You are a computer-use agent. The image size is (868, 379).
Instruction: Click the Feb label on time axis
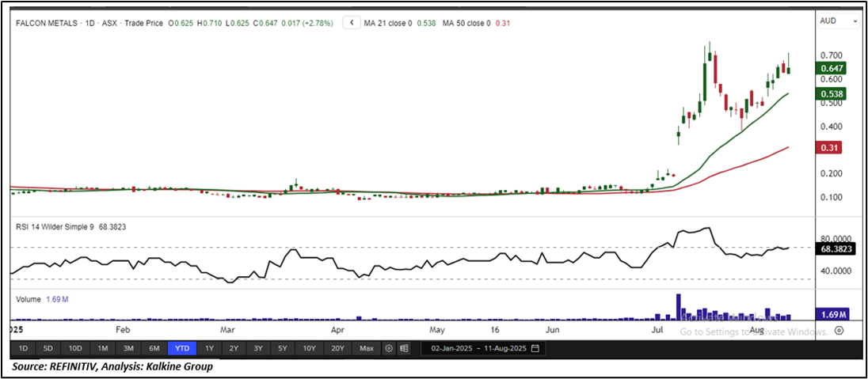click(122, 330)
